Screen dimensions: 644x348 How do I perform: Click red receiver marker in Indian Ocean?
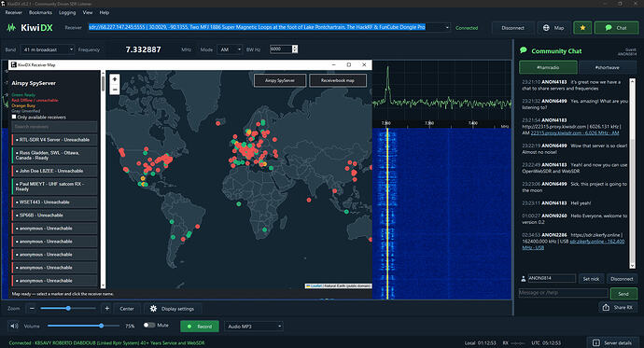pos(309,200)
